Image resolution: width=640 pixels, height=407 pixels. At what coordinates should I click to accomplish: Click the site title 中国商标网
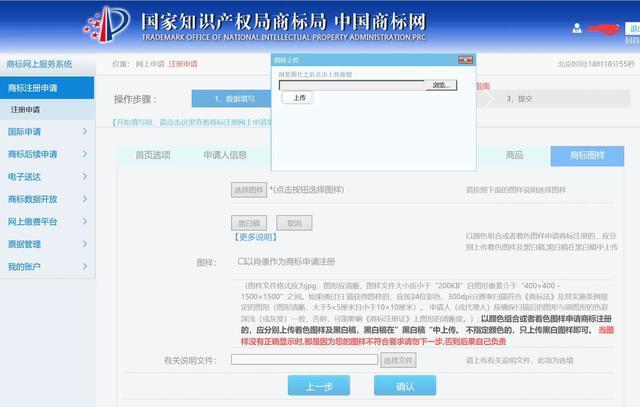pyautogui.click(x=380, y=22)
